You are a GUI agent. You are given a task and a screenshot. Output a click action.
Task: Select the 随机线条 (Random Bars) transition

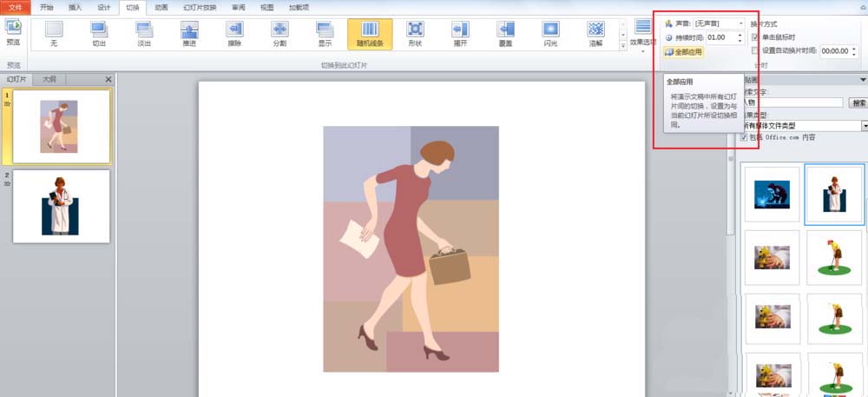[371, 34]
